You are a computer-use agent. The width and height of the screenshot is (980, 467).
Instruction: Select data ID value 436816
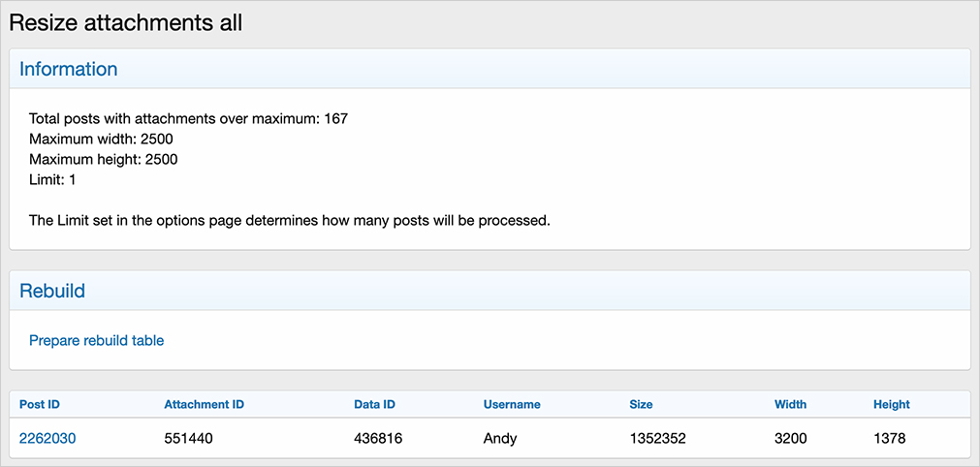pos(378,438)
